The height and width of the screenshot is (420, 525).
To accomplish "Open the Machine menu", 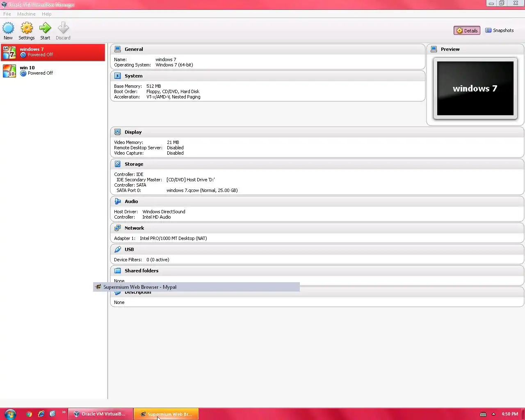I will 26,14.
